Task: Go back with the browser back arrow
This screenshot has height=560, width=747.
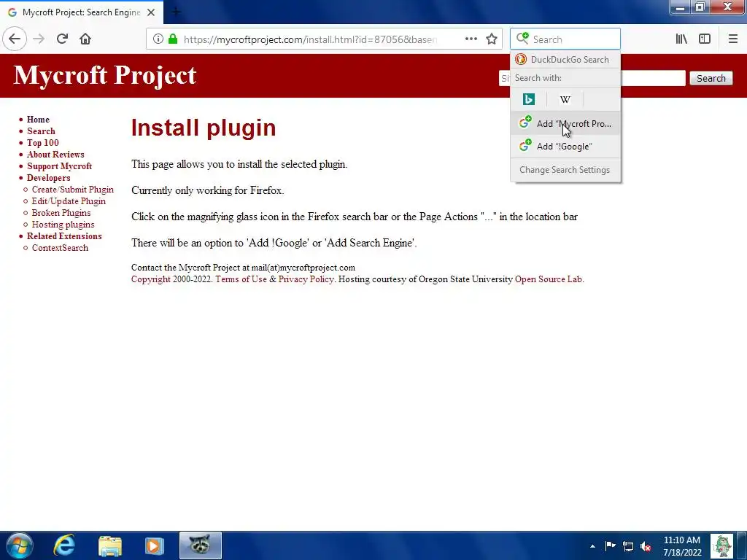Action: pos(15,39)
